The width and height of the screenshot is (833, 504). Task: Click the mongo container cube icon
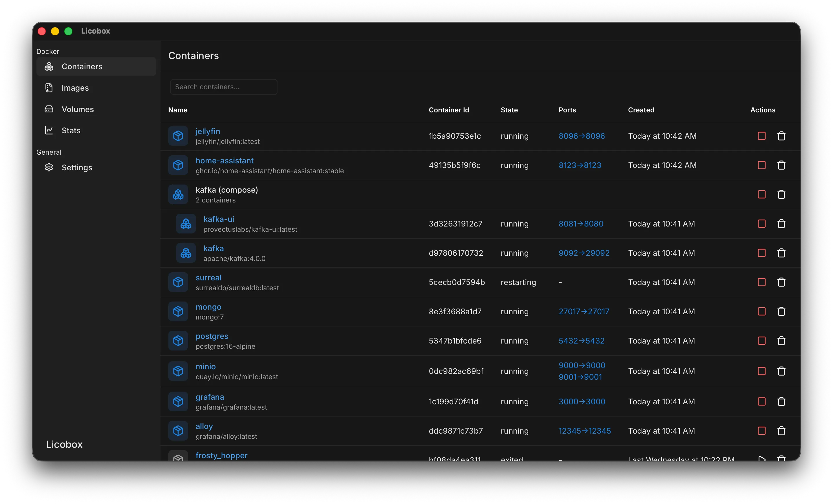(x=178, y=311)
